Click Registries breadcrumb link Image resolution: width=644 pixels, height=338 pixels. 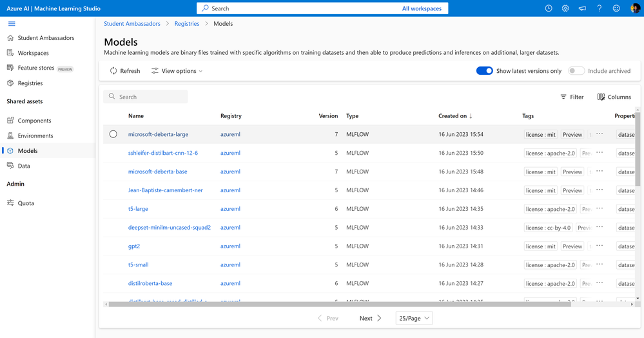click(187, 24)
